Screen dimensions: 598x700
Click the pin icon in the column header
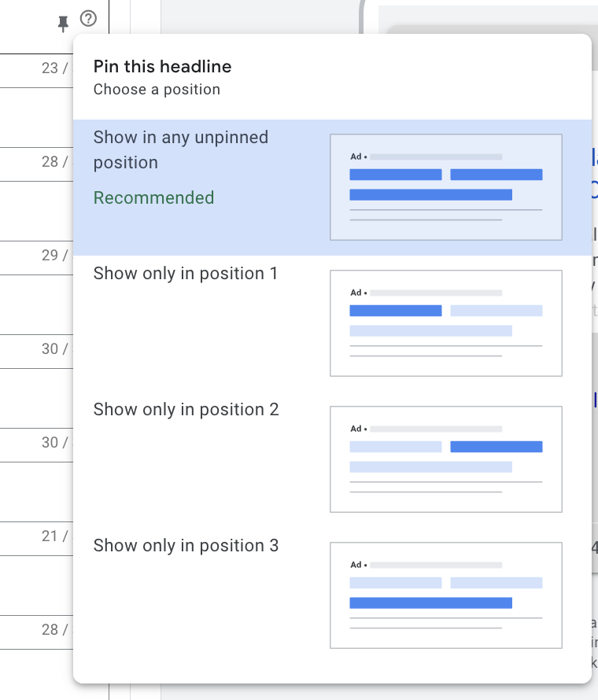point(64,24)
